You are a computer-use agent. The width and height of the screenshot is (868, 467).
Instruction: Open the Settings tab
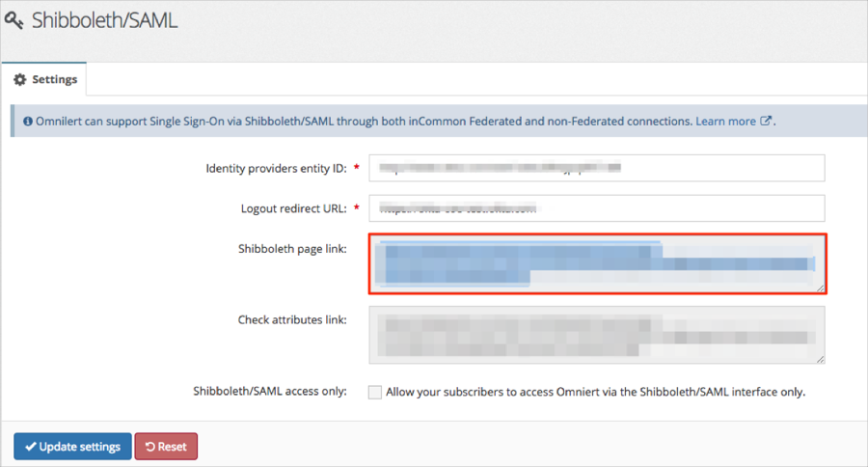pyautogui.click(x=44, y=79)
